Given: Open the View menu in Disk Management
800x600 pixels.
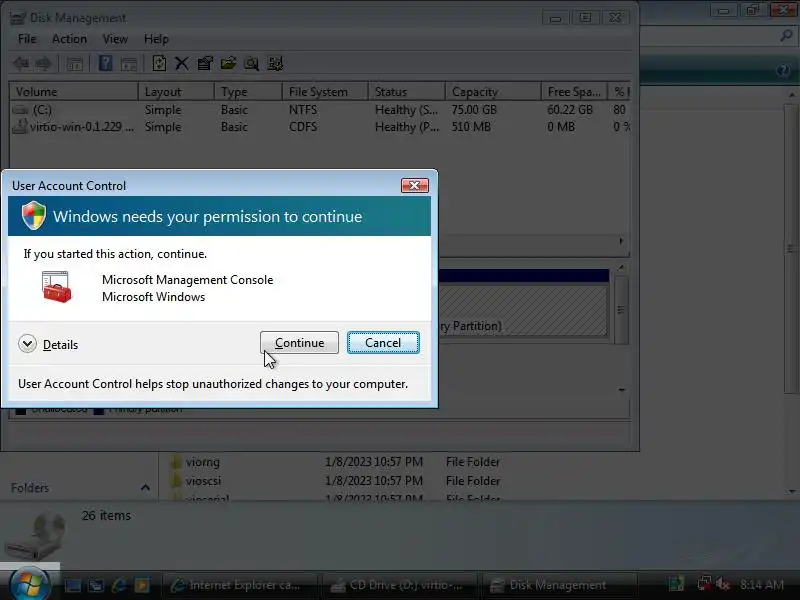Looking at the screenshot, I should click(115, 39).
